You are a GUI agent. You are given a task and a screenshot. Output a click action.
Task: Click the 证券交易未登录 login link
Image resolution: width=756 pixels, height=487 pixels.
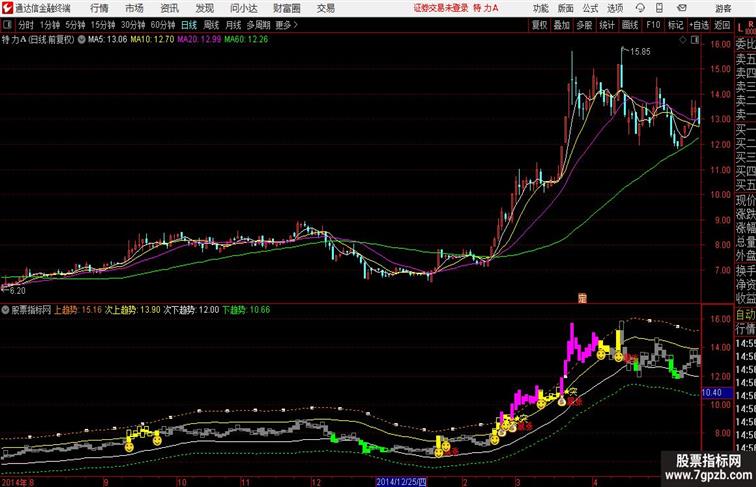(x=441, y=8)
